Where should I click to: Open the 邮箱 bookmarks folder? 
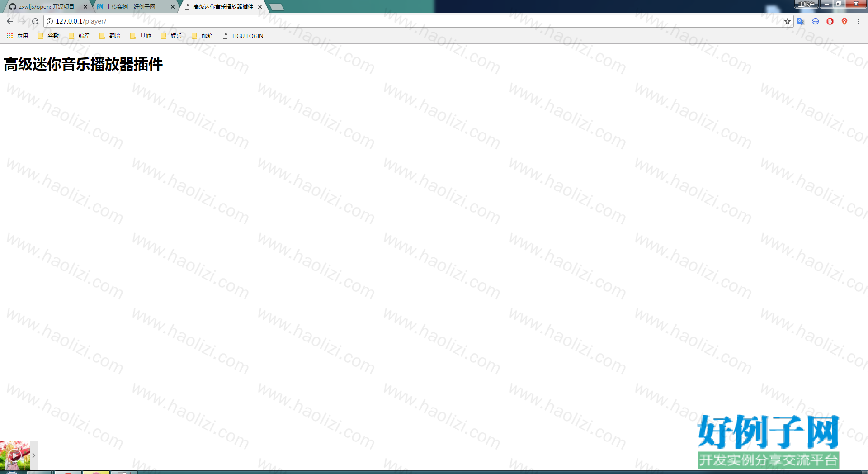(x=202, y=36)
